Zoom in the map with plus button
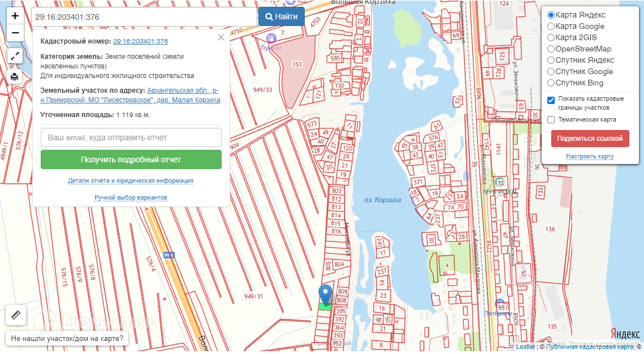 [x=15, y=16]
